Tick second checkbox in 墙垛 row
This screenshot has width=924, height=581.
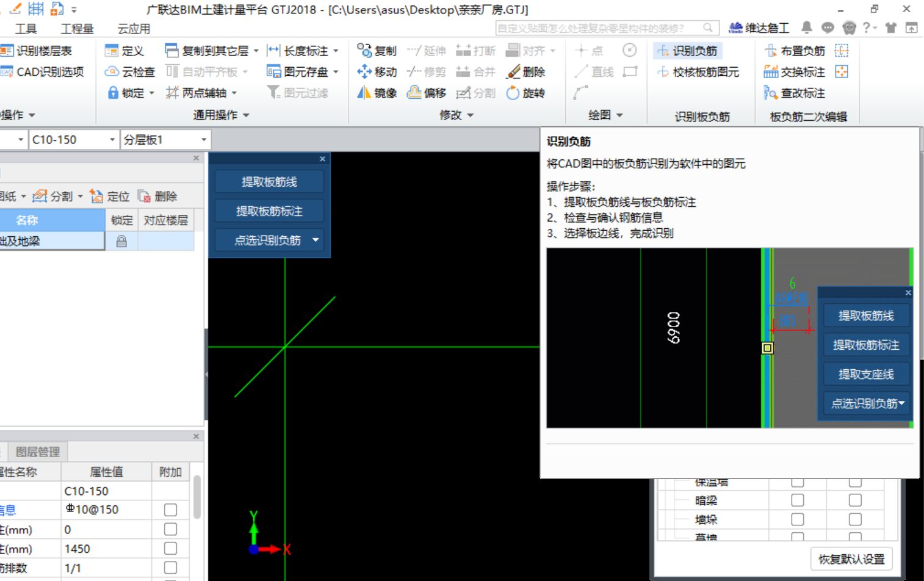[x=855, y=519]
